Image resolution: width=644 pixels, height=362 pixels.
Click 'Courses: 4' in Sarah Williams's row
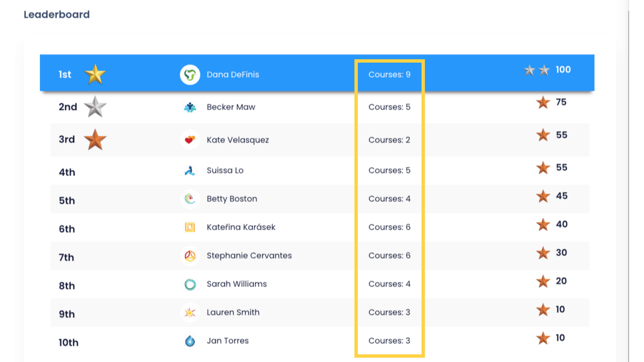389,284
